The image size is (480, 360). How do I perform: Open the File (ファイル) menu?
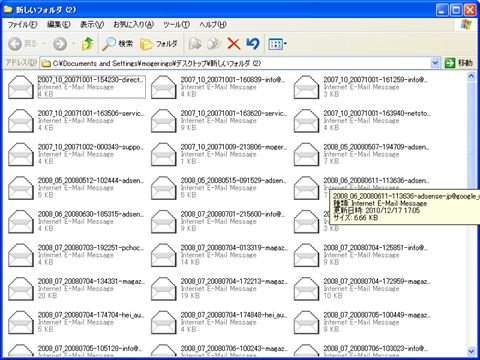click(x=23, y=24)
